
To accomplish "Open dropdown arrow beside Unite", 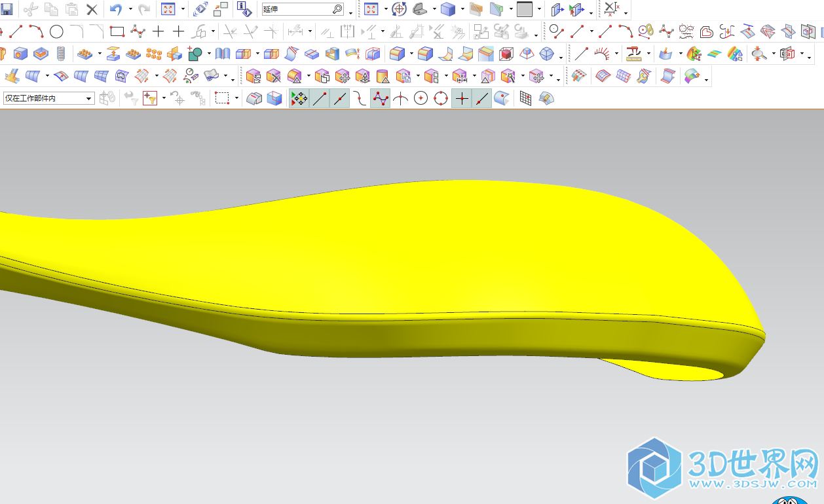I will pos(209,54).
